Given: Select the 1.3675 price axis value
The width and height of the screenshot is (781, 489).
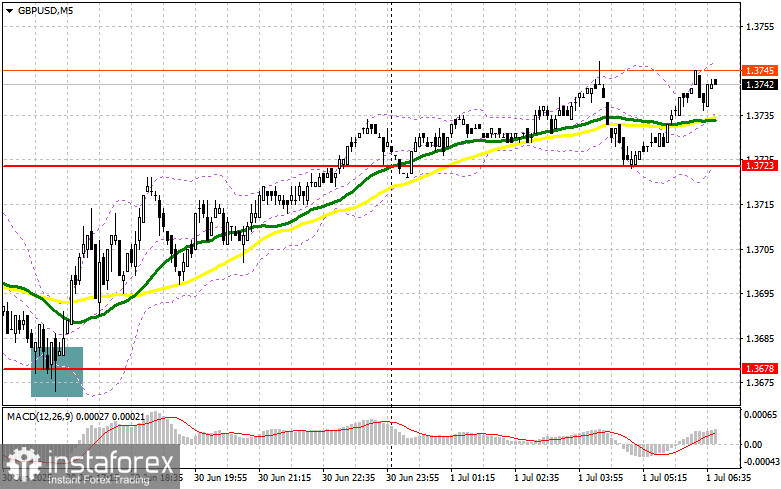Looking at the screenshot, I should pyautogui.click(x=761, y=382).
